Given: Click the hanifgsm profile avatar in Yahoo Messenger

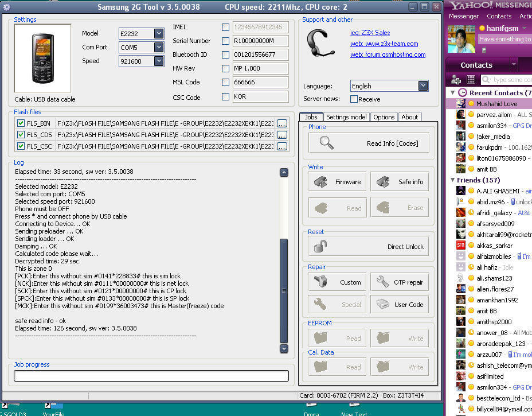Looking at the screenshot, I should [x=461, y=39].
